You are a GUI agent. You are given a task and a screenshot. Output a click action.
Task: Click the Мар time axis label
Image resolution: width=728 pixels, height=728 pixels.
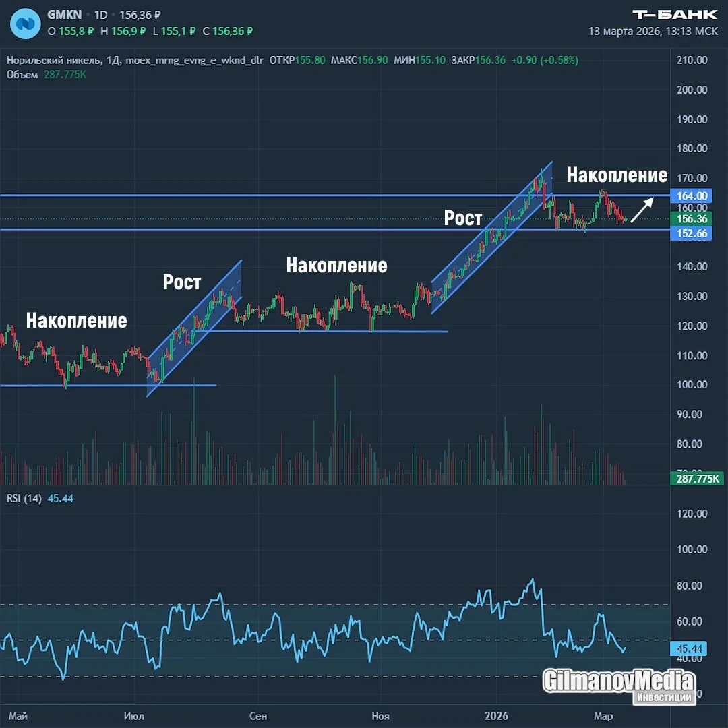coord(603,716)
